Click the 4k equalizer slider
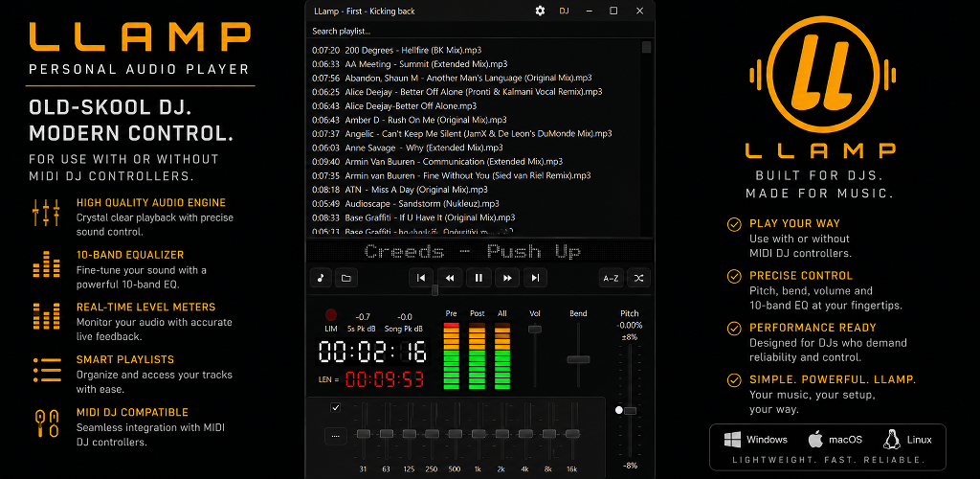980x479 pixels. 525,433
